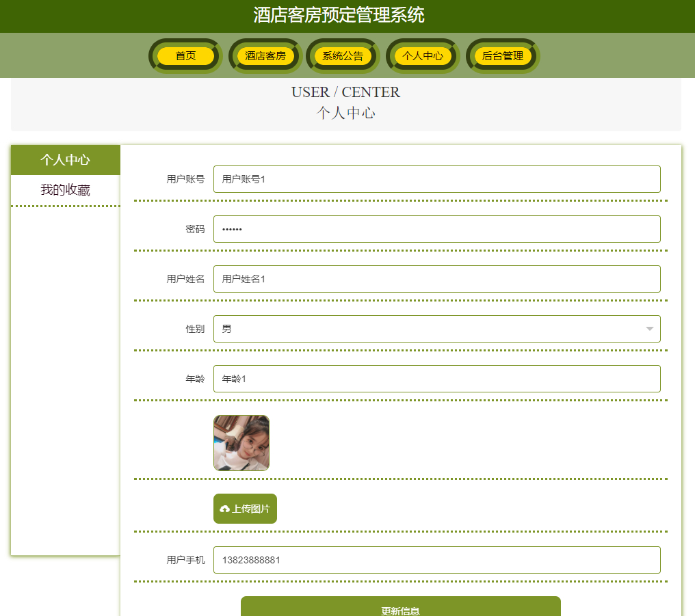The height and width of the screenshot is (616, 695).
Task: Click the 年龄 age input field
Action: 437,379
